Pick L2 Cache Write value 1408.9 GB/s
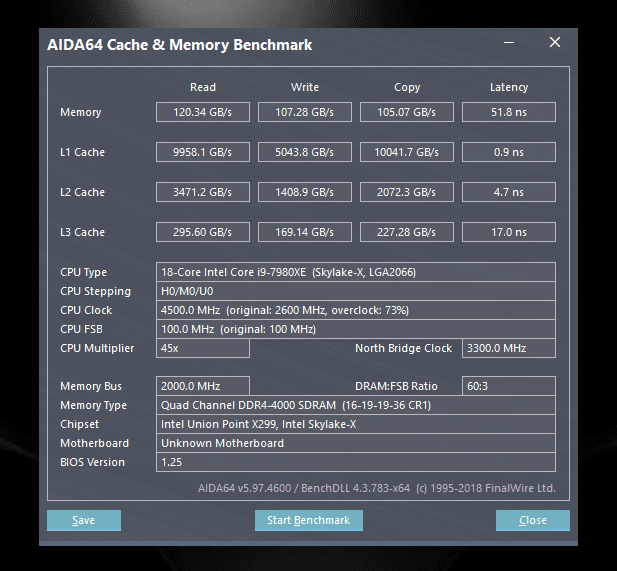Image resolution: width=617 pixels, height=571 pixels. [305, 192]
